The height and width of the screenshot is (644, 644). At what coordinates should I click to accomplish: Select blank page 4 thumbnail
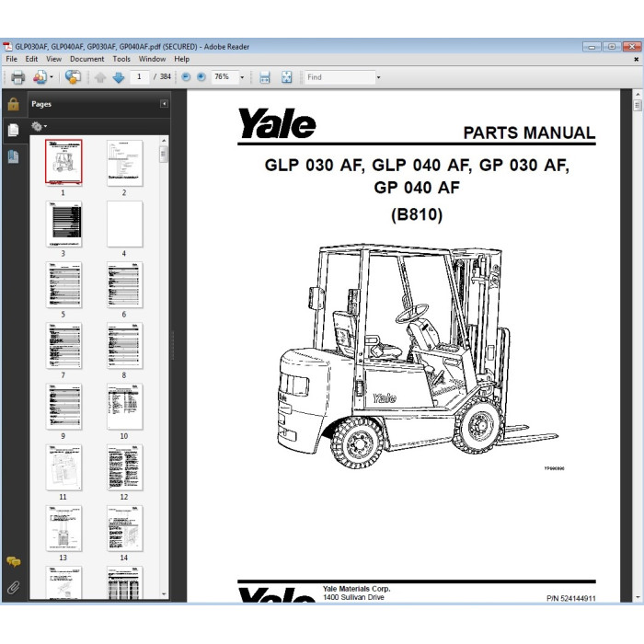pyautogui.click(x=124, y=224)
